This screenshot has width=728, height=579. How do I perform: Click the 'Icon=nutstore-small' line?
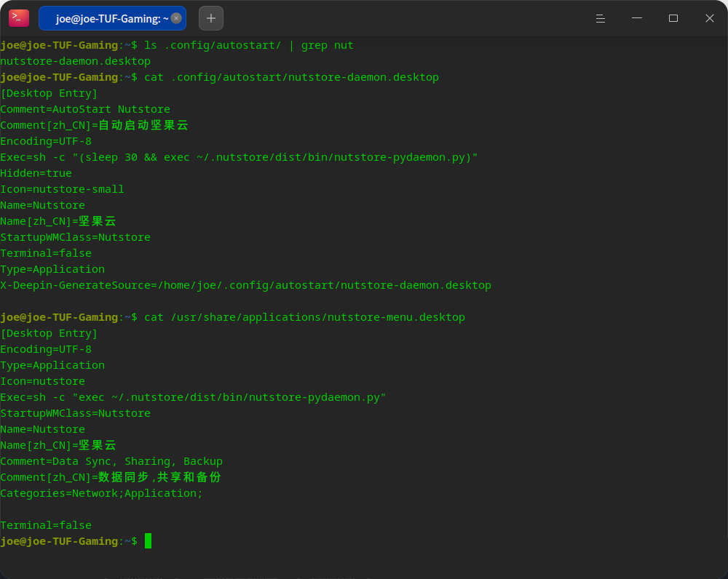pyautogui.click(x=62, y=189)
